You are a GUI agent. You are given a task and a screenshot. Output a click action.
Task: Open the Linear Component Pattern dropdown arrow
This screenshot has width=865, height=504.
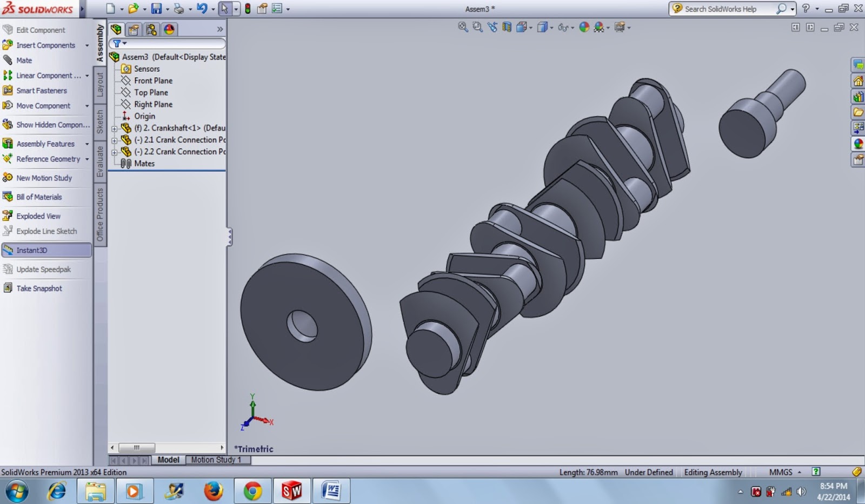point(87,76)
